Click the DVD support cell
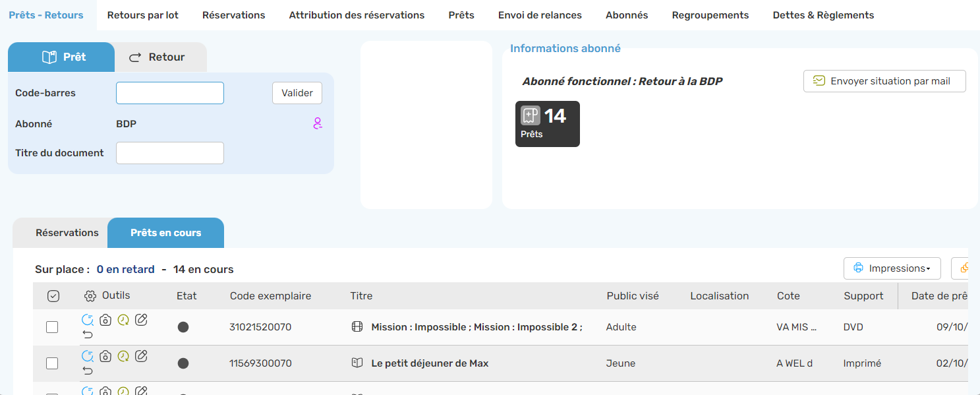This screenshot has width=980, height=395. (x=853, y=327)
